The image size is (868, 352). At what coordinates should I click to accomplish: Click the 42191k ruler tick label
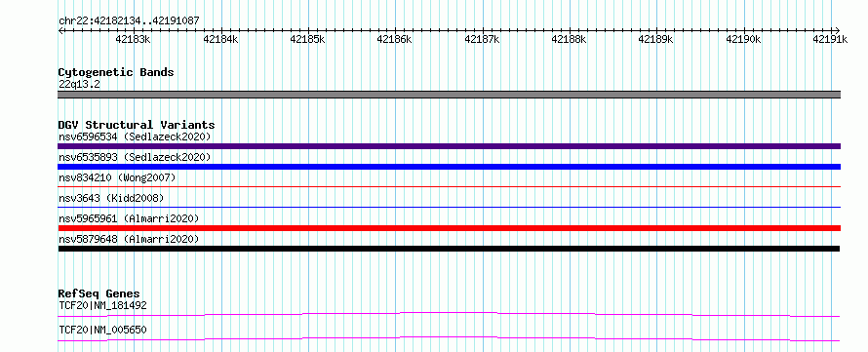tap(830, 39)
